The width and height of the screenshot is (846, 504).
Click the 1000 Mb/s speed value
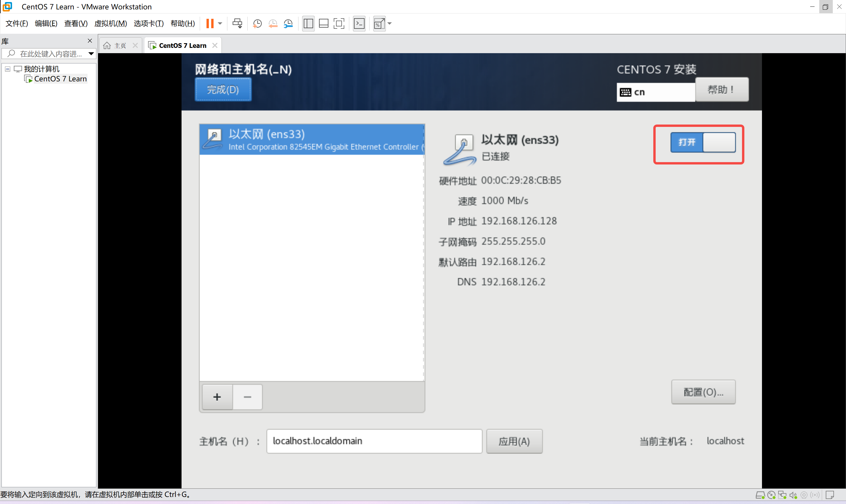505,201
